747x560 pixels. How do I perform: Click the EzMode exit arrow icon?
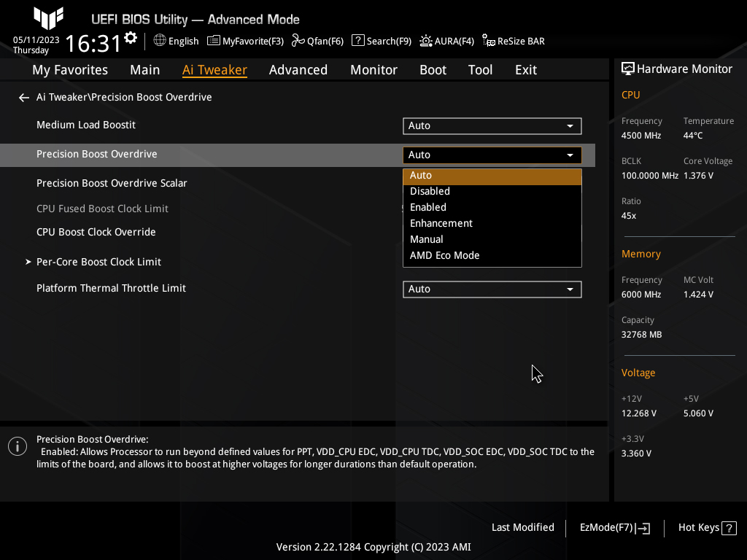643,528
